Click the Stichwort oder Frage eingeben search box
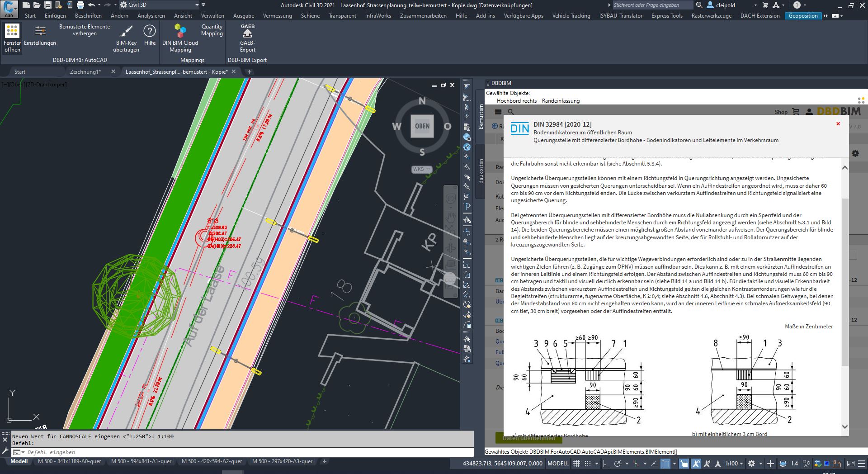This screenshot has width=868, height=474. [x=652, y=5]
